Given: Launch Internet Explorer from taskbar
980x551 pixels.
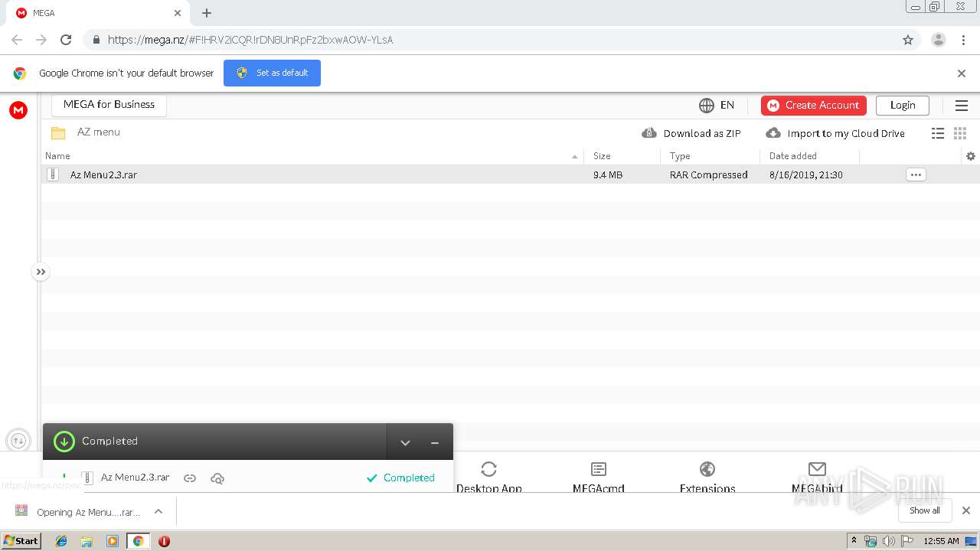Looking at the screenshot, I should pyautogui.click(x=61, y=541).
